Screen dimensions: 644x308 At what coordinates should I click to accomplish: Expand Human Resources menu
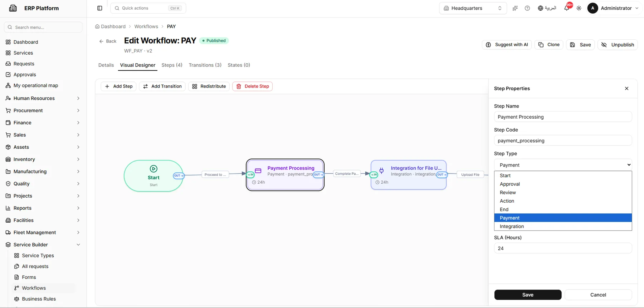click(43, 98)
